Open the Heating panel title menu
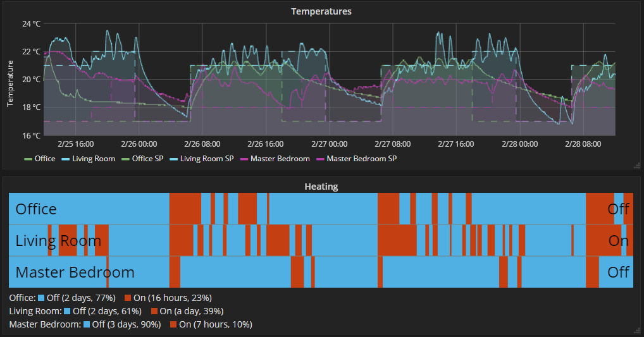Screen dimensions: 644x337 point(321,187)
